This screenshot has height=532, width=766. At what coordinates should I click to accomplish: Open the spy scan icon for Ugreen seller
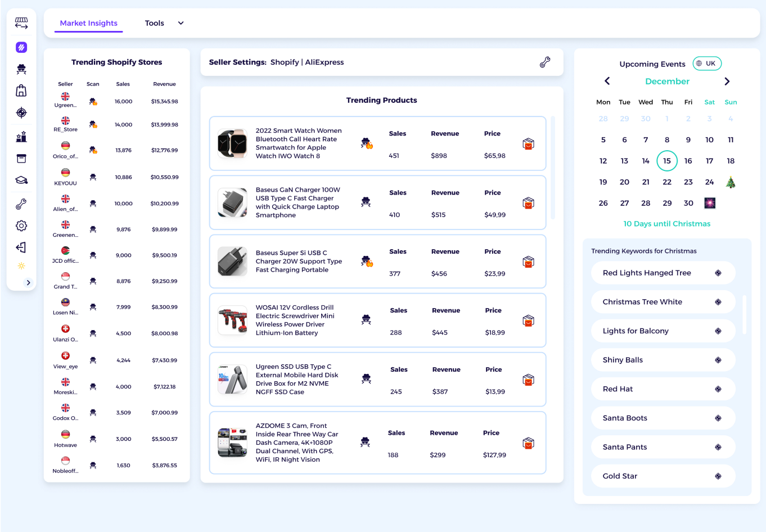(x=93, y=102)
